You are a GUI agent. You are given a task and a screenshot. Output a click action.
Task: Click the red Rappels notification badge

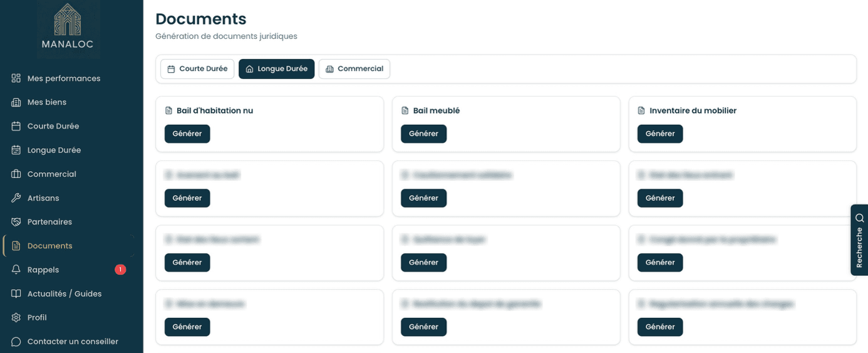(120, 270)
